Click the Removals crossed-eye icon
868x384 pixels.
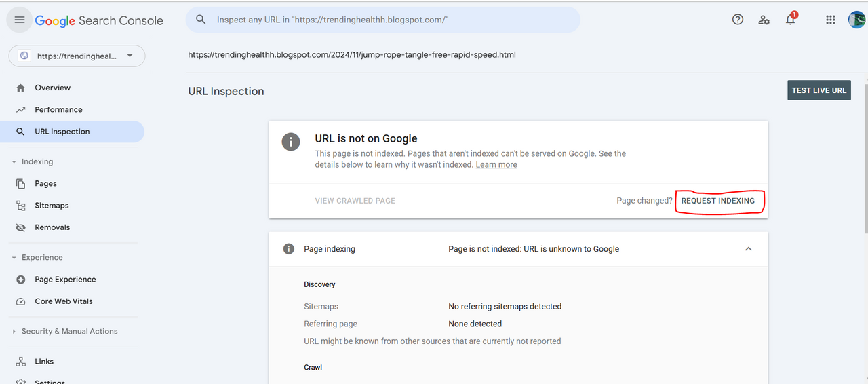click(x=20, y=227)
